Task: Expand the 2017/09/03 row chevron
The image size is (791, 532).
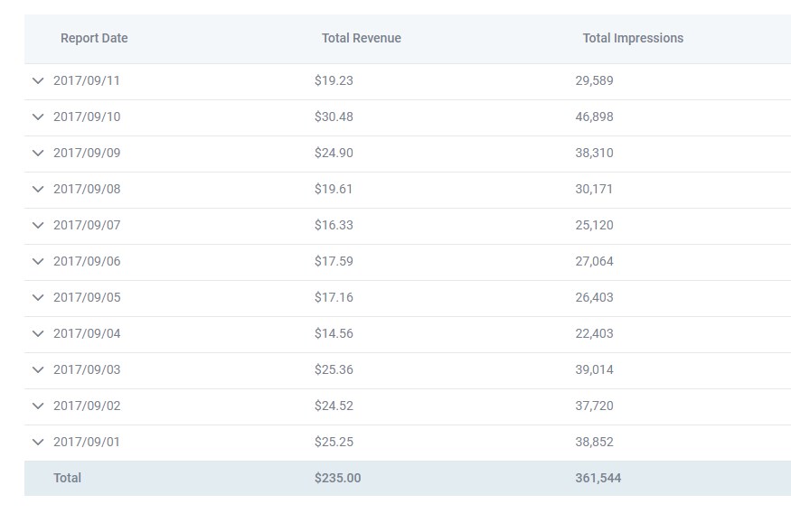Action: tap(38, 369)
